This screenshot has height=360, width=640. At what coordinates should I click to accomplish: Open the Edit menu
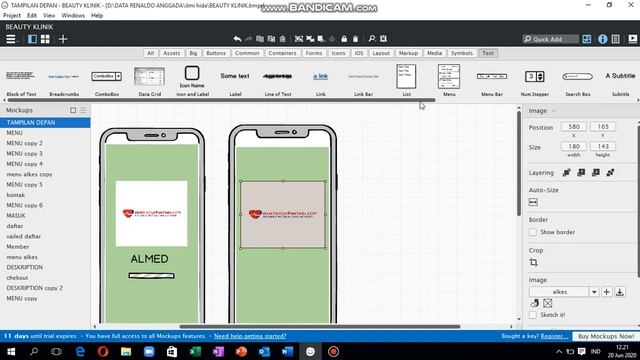click(x=32, y=16)
